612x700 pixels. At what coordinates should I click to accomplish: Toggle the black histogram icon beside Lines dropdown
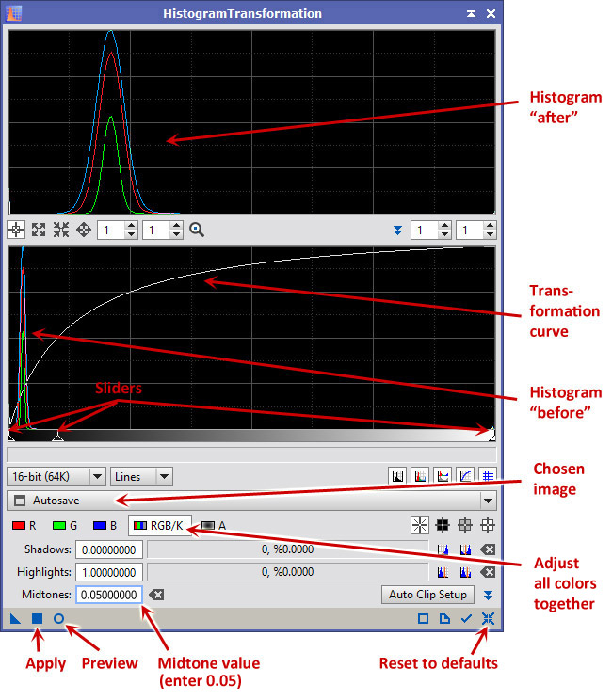[397, 476]
